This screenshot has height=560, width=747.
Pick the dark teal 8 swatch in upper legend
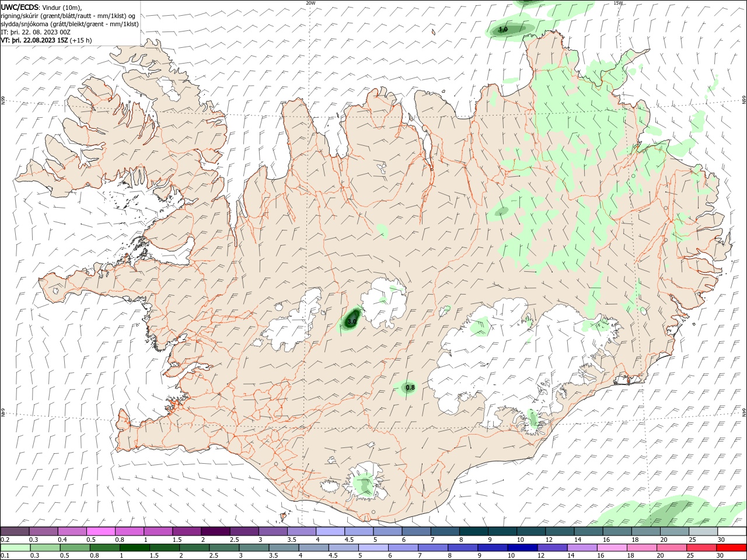(x=474, y=531)
